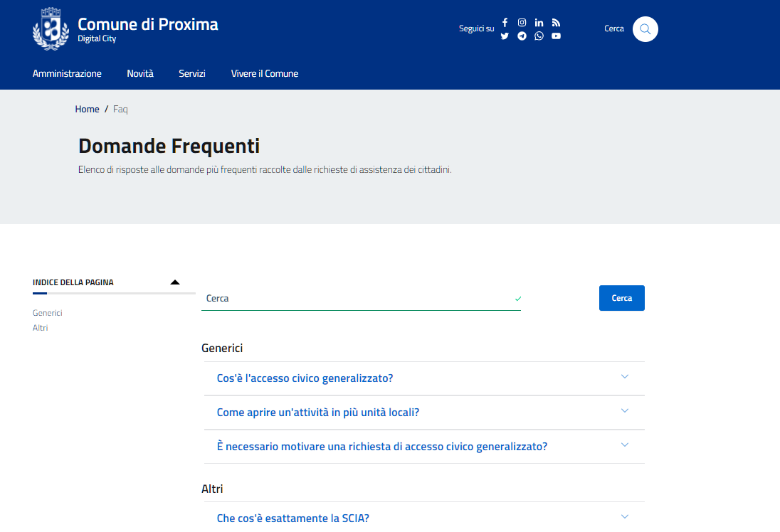Click the FAQ Cerca text field
The height and width of the screenshot is (532, 780).
coord(356,299)
